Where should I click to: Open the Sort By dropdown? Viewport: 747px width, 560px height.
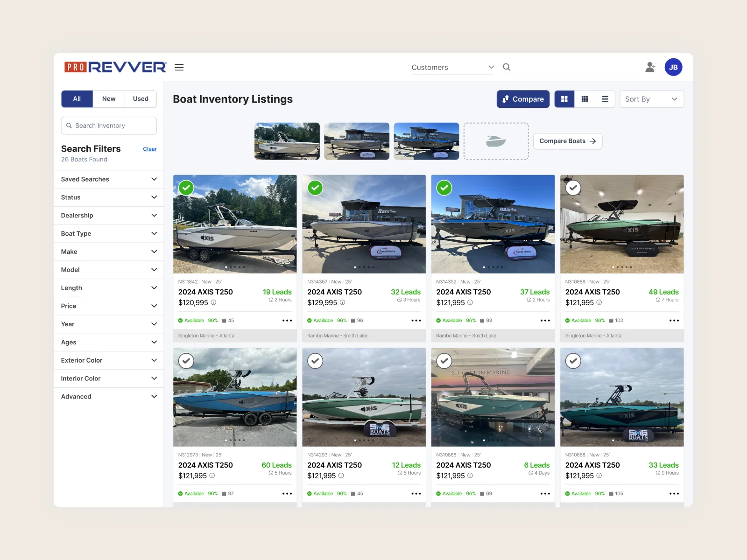click(x=651, y=99)
